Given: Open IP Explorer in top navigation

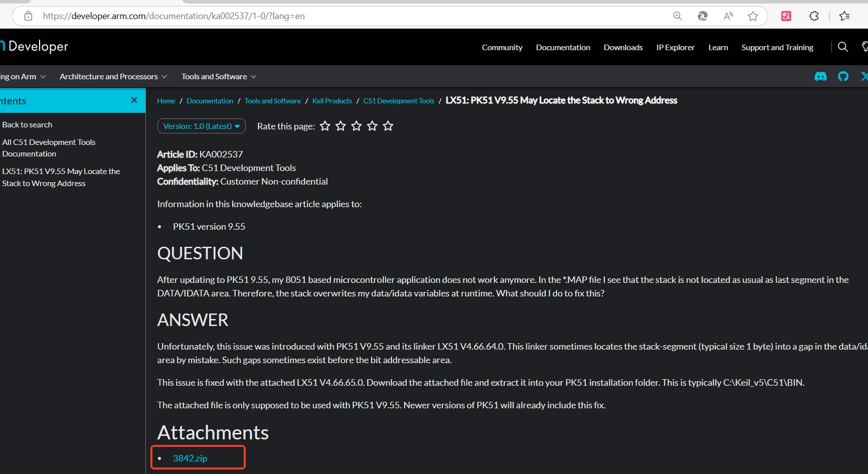Looking at the screenshot, I should [x=675, y=47].
